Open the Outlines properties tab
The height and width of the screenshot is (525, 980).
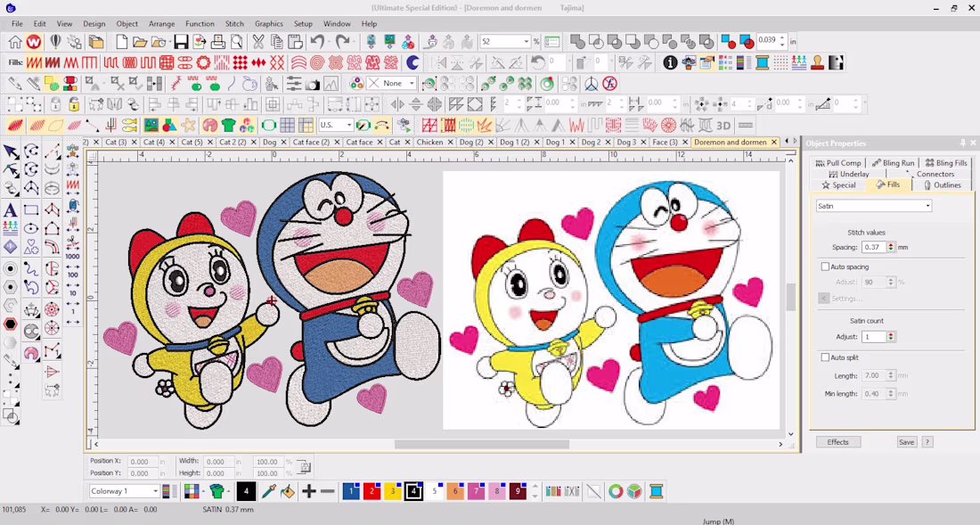[x=943, y=185]
